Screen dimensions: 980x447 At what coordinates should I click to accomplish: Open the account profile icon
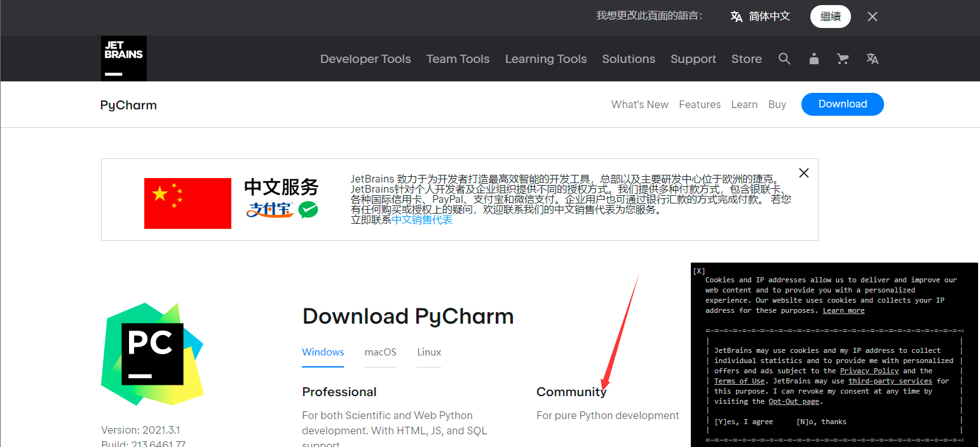(813, 58)
